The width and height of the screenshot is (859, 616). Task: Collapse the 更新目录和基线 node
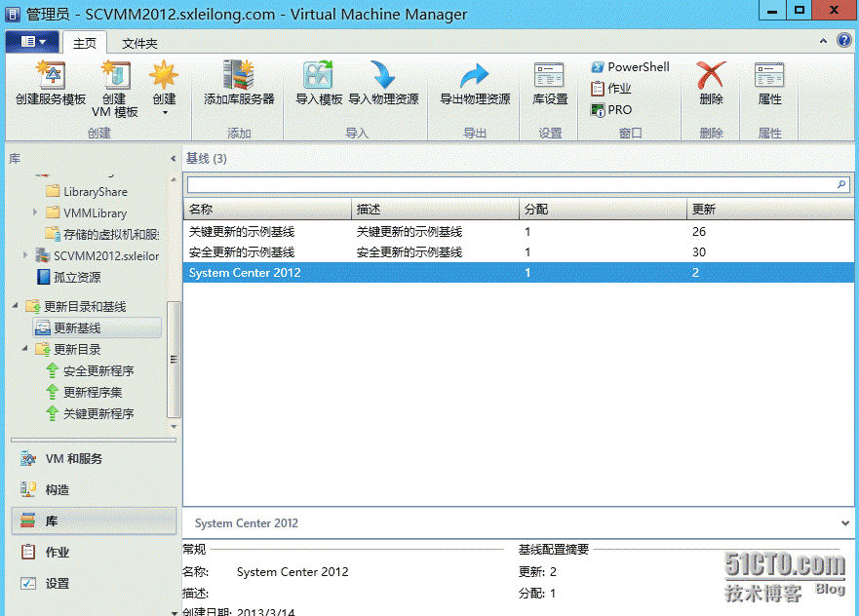point(16,305)
